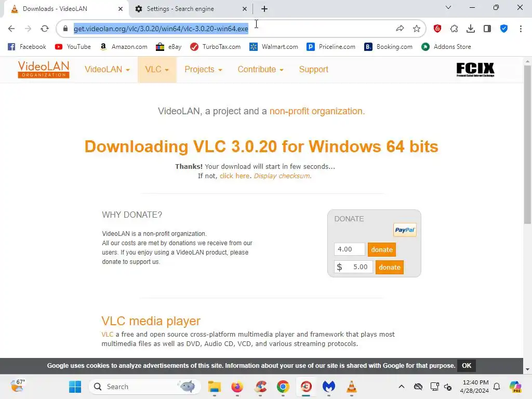Click donate button next to $ 5.00
This screenshot has width=532, height=399.
pyautogui.click(x=390, y=267)
